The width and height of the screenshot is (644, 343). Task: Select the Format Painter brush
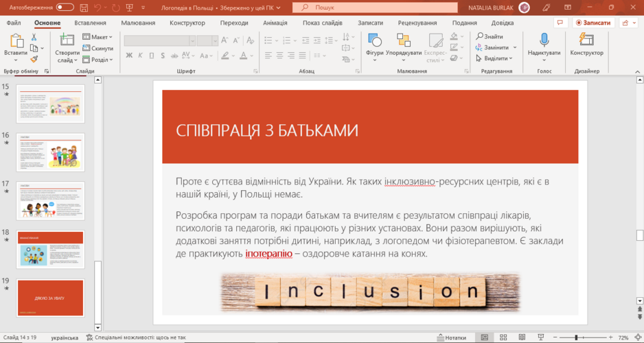34,59
